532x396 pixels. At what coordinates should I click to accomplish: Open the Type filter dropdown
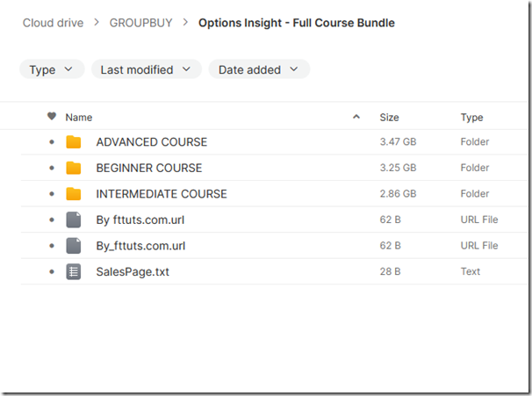pos(52,69)
